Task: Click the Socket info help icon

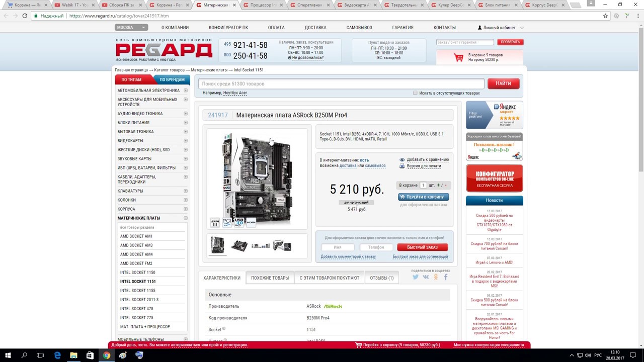Action: point(224,329)
